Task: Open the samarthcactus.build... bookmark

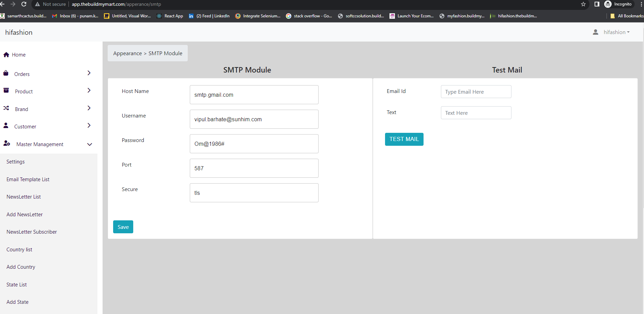Action: (x=23, y=16)
